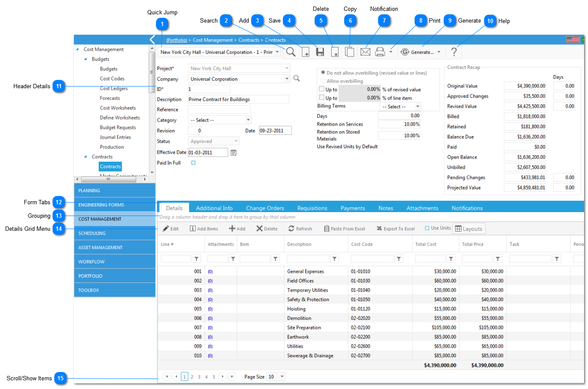Viewport: 588px width, 389px height.
Task: Open the Print options dropdown arrow
Action: pos(391,52)
